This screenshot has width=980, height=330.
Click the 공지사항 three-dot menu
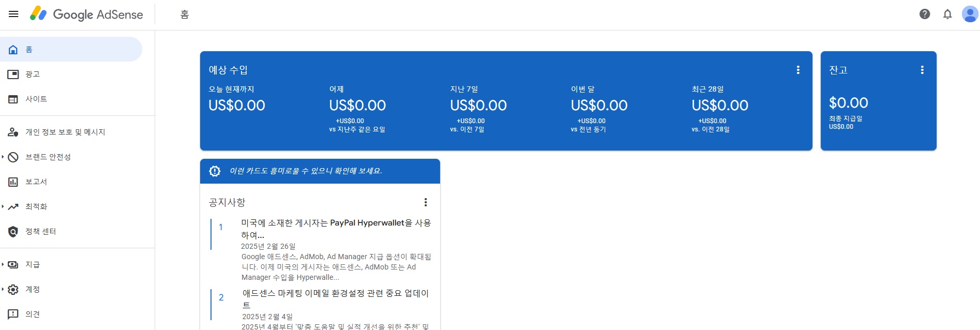(425, 202)
